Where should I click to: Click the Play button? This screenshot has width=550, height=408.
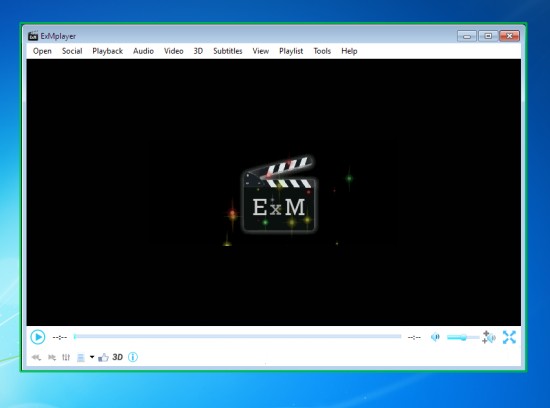click(38, 337)
